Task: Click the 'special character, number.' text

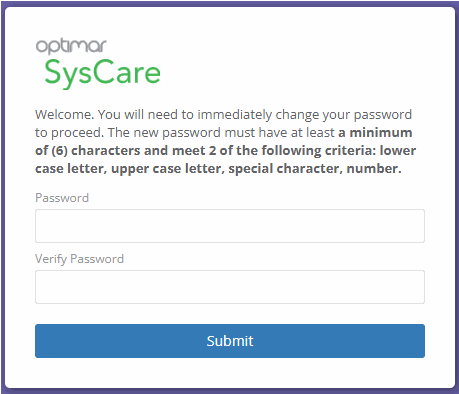Action: (315, 169)
